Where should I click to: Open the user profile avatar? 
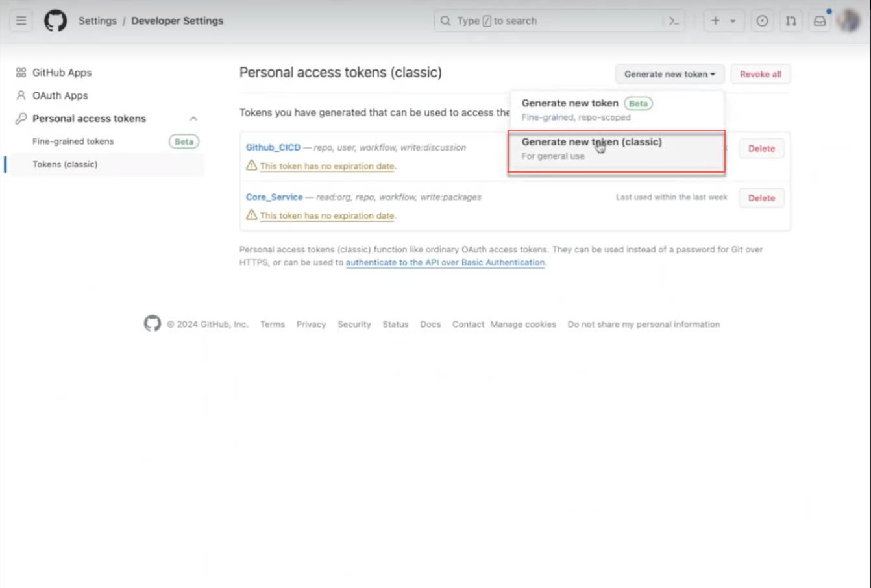point(848,21)
